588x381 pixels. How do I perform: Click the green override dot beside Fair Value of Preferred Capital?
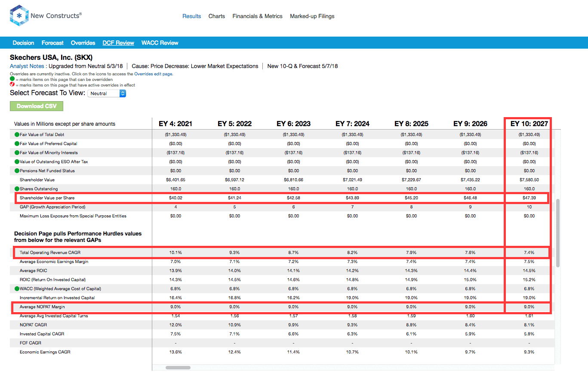(17, 144)
